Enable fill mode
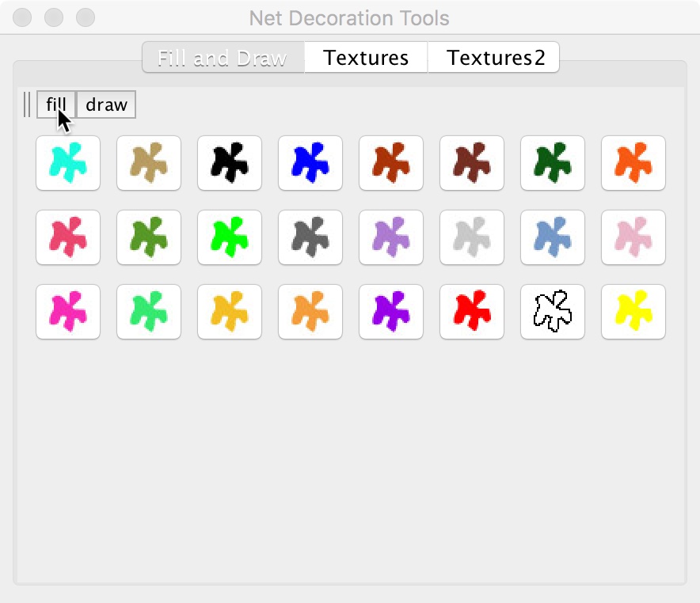Viewport: 700px width, 603px height. pyautogui.click(x=55, y=104)
